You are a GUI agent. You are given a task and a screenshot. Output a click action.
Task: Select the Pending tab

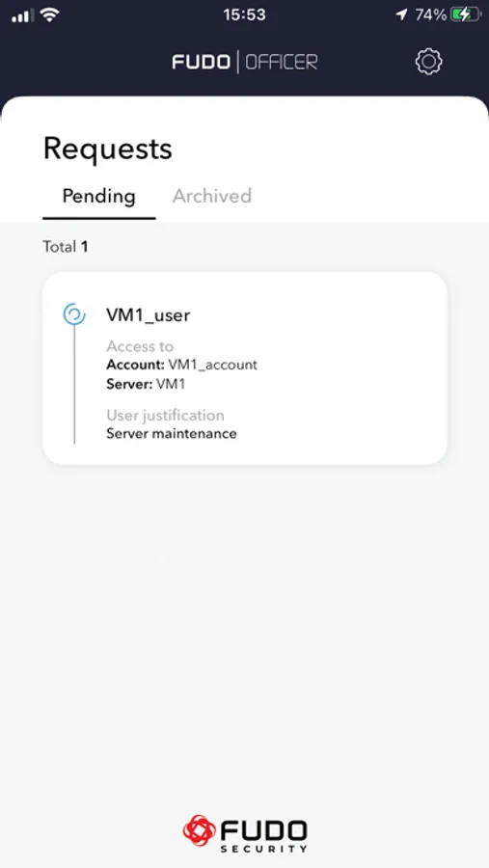pos(98,196)
